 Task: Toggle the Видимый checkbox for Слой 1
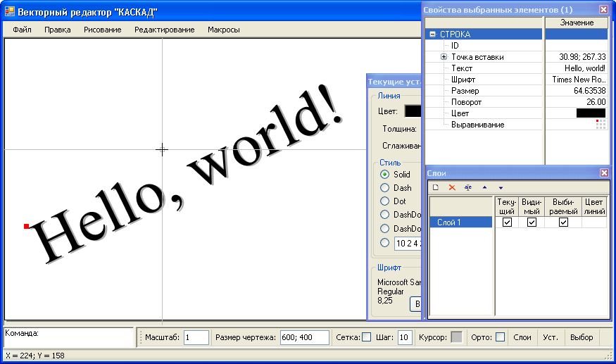[532, 222]
